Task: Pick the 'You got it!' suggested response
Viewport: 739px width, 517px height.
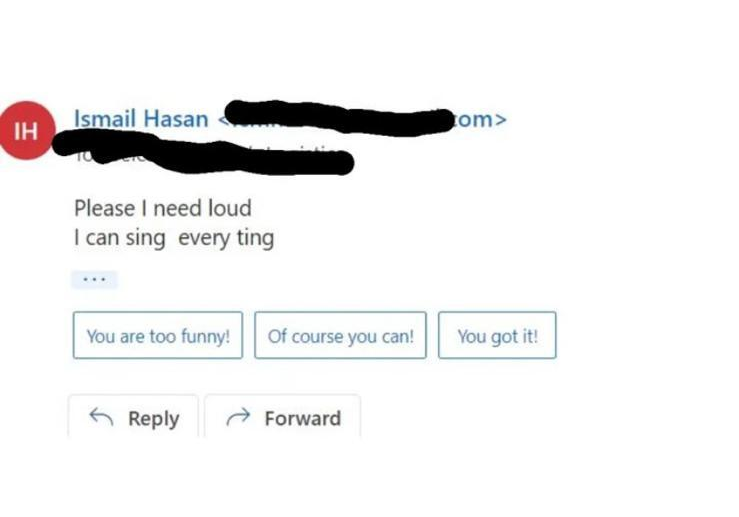Action: coord(497,336)
